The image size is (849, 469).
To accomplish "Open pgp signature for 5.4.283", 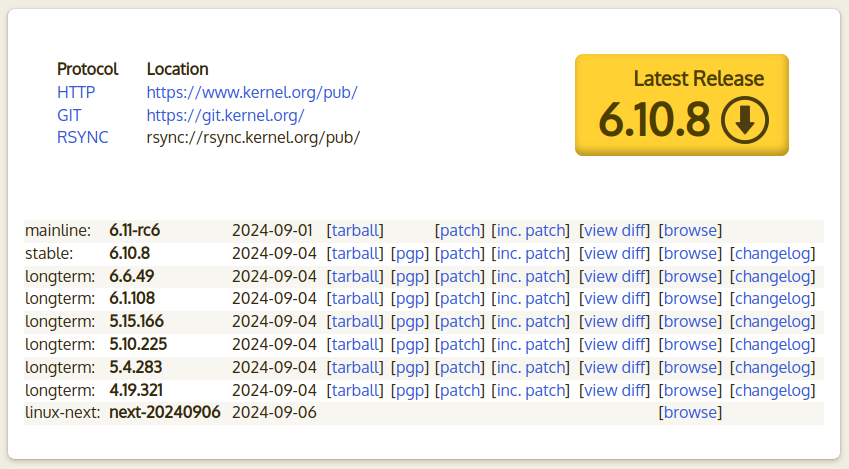I will pos(410,367).
